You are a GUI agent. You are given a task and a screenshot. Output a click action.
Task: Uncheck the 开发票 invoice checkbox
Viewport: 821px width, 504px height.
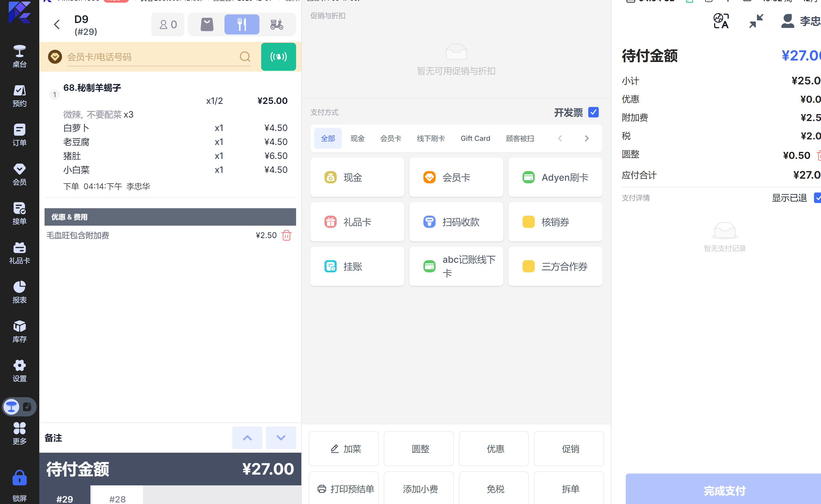coord(593,112)
